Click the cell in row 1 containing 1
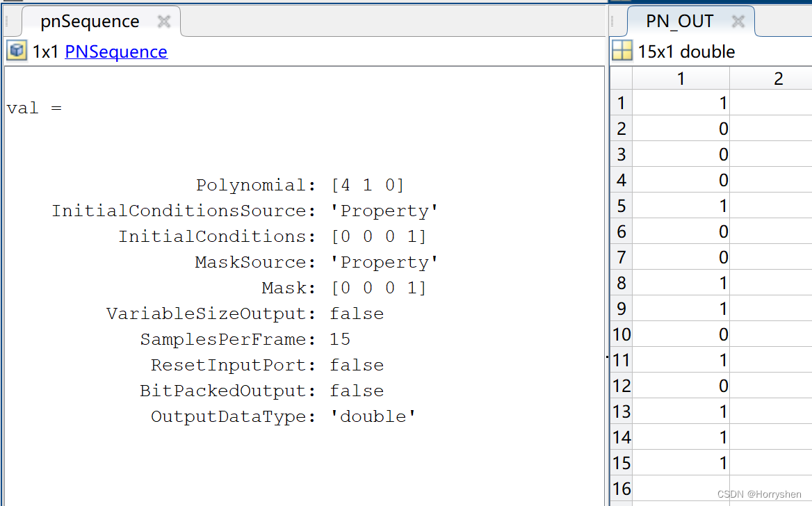Viewport: 812px width, 506px height. pyautogui.click(x=681, y=103)
